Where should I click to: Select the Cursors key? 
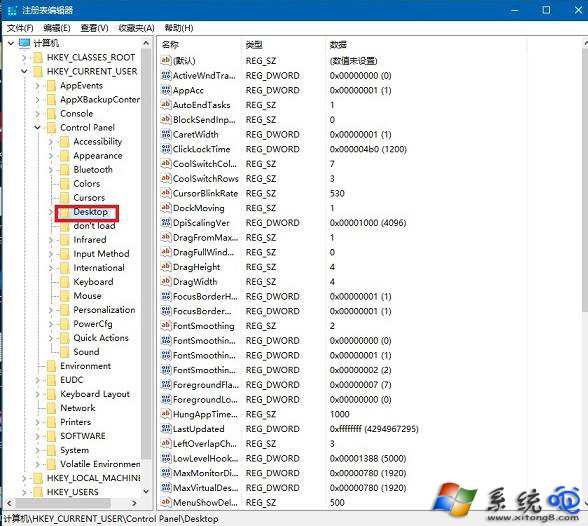point(89,198)
